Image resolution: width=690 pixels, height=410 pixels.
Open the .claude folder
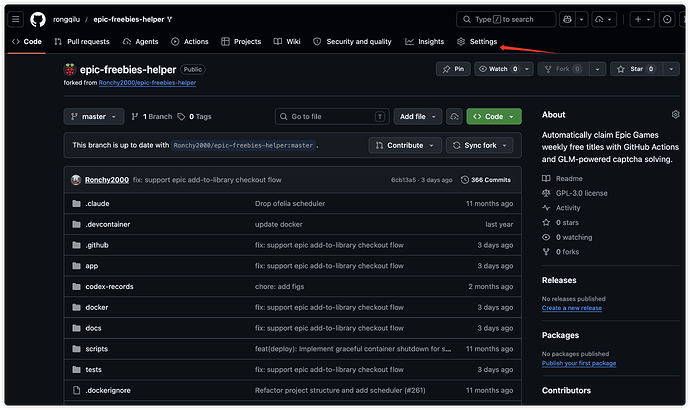point(97,203)
